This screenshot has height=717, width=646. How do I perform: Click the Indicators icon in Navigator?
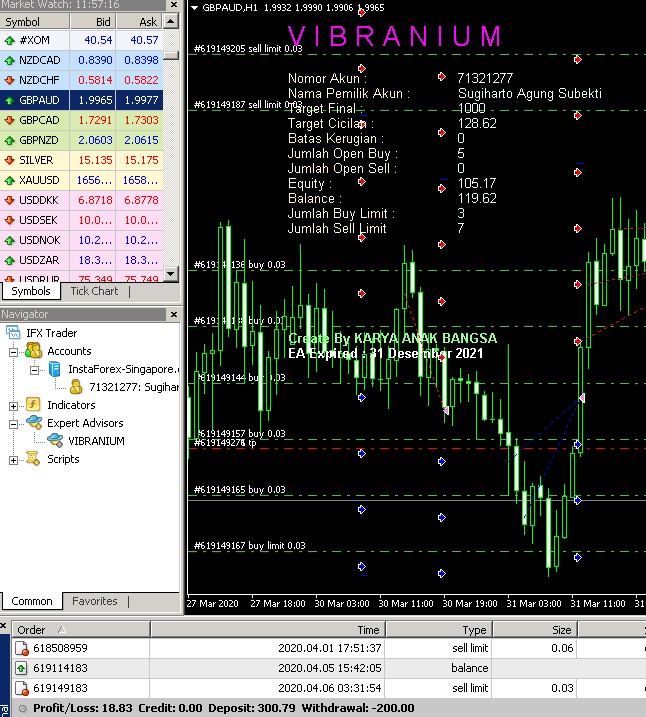click(x=33, y=405)
